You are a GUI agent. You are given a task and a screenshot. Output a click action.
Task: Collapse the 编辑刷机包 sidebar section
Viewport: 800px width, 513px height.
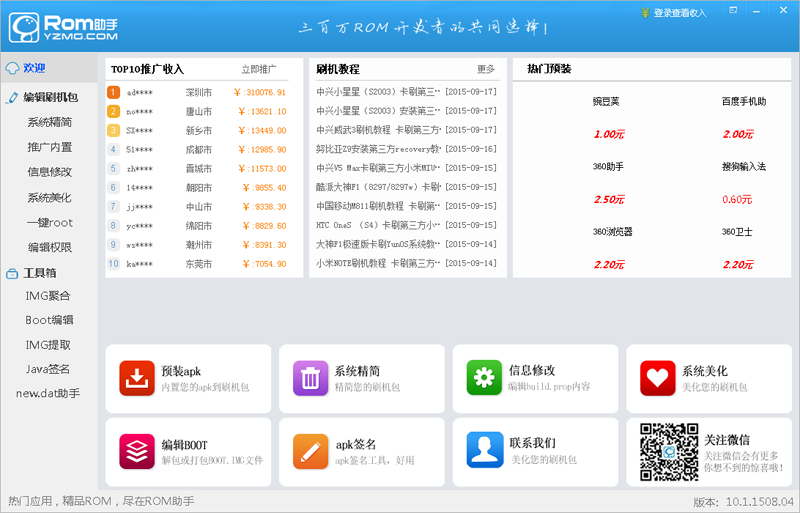[x=50, y=97]
